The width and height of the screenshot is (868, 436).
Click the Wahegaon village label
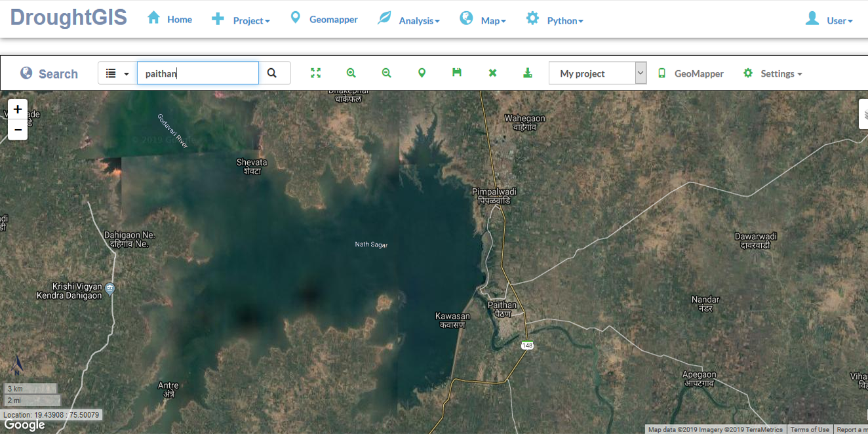tap(524, 123)
